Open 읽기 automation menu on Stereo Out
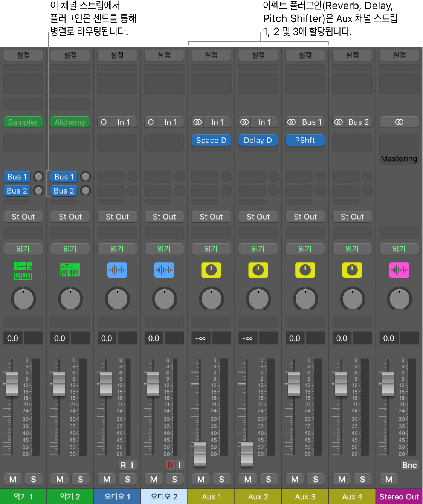Image resolution: width=423 pixels, height=504 pixels. (x=399, y=249)
